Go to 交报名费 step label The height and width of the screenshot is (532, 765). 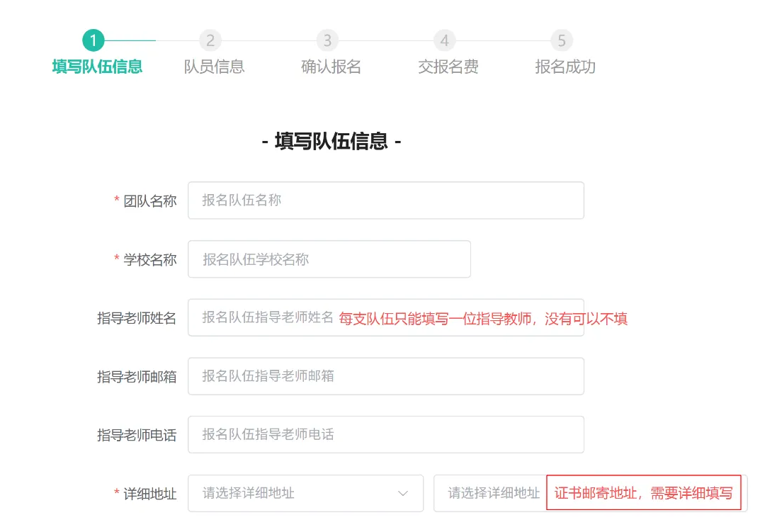(448, 67)
